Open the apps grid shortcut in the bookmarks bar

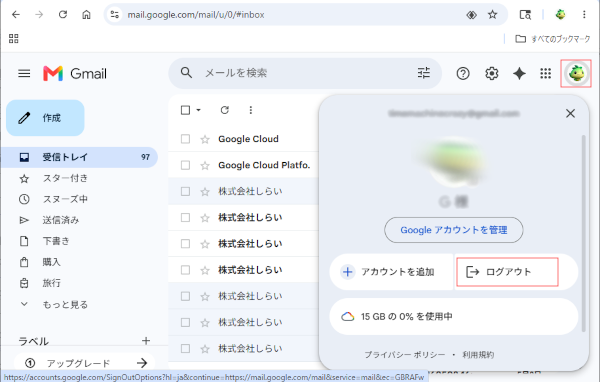(14, 38)
